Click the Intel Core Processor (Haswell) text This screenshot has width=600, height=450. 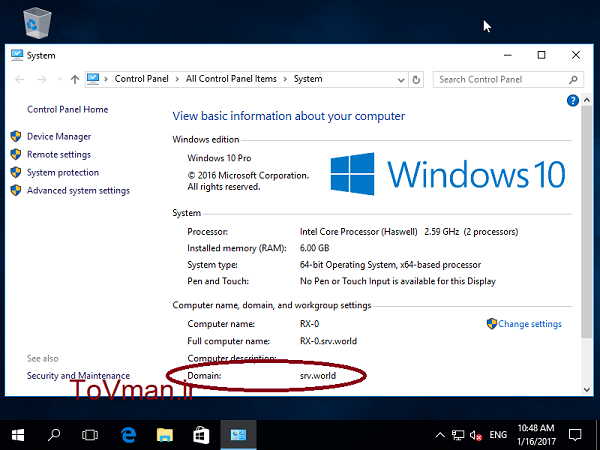click(x=359, y=232)
